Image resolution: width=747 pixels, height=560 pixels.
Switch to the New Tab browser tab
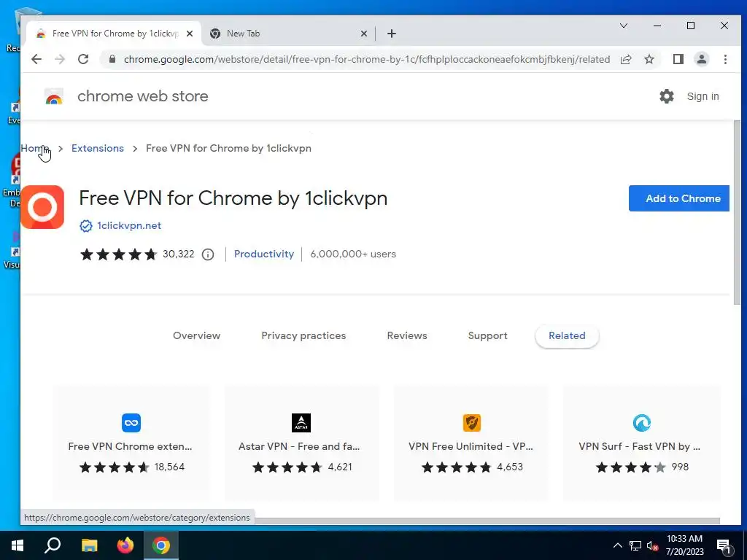point(288,34)
